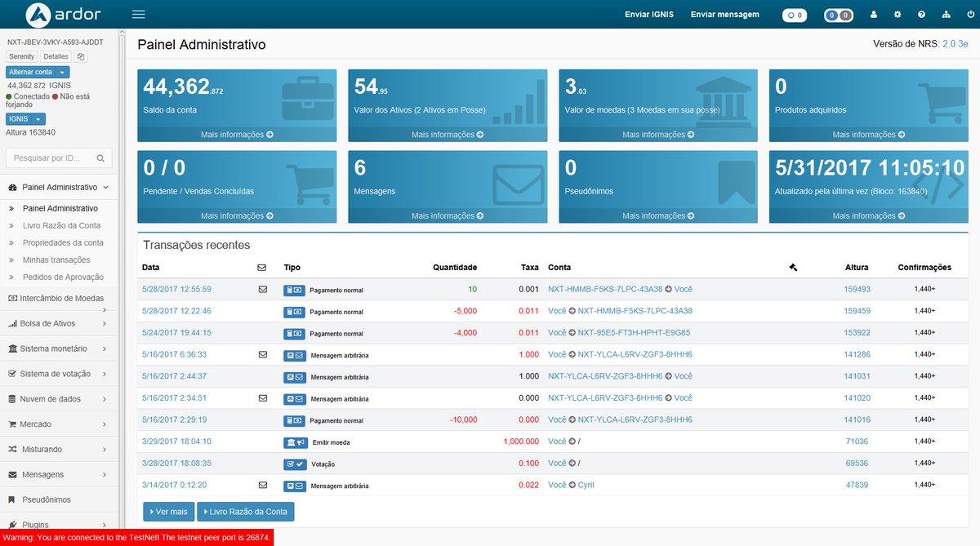Open account link NXT-95E5-FT3H-HPHT-E9G85

pyautogui.click(x=634, y=333)
